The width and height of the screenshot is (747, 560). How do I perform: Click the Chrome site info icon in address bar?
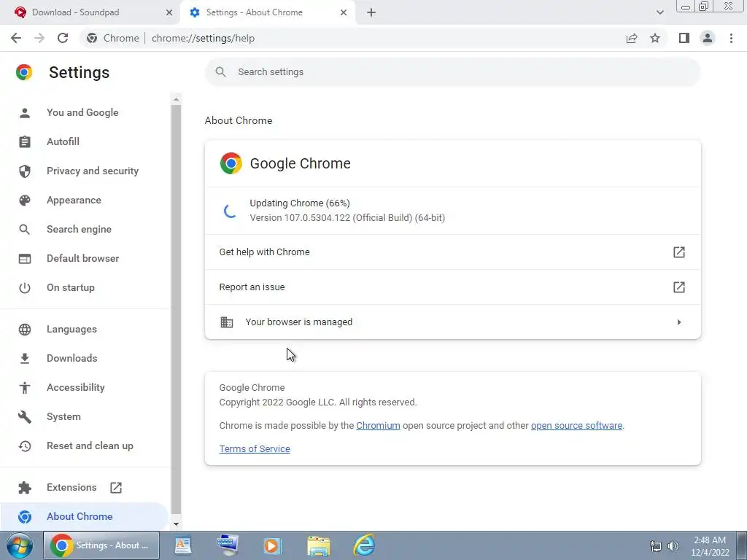(92, 38)
